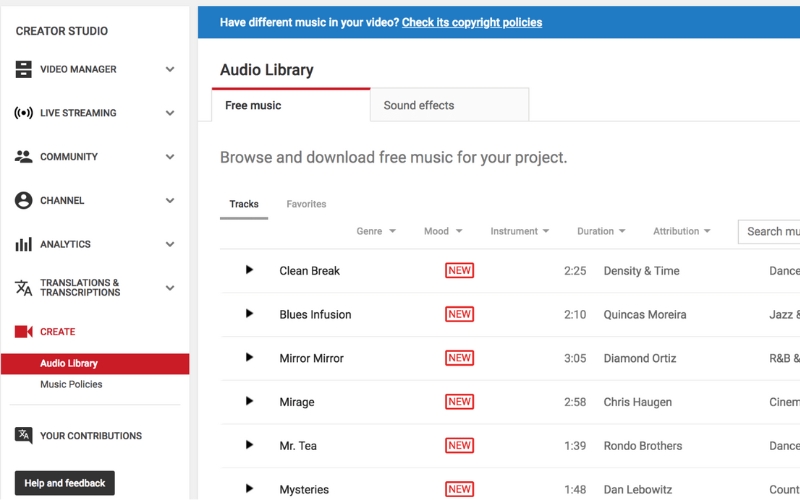Click the Create section label
The image size is (800, 500).
58,332
